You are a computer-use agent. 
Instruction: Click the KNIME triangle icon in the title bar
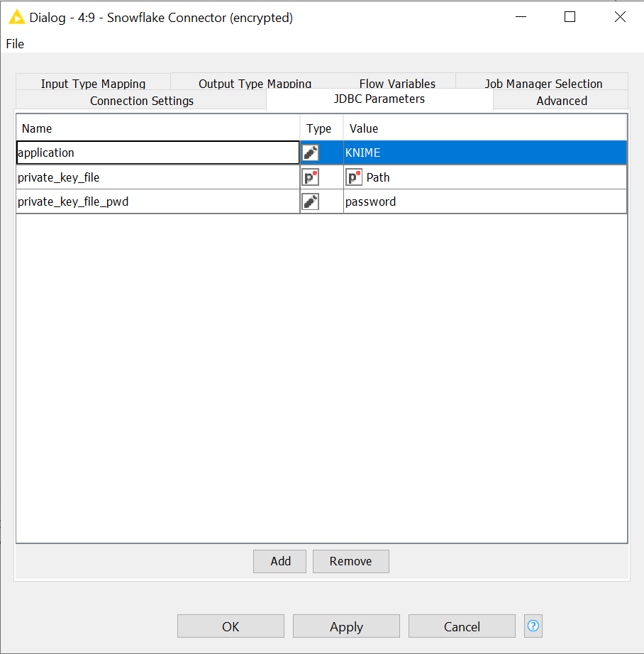click(17, 18)
